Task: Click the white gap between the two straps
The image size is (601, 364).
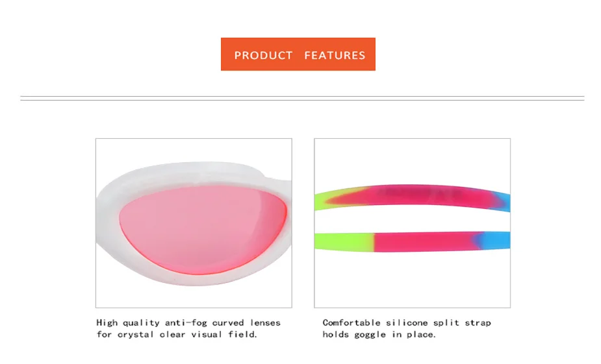Action: [x=412, y=220]
